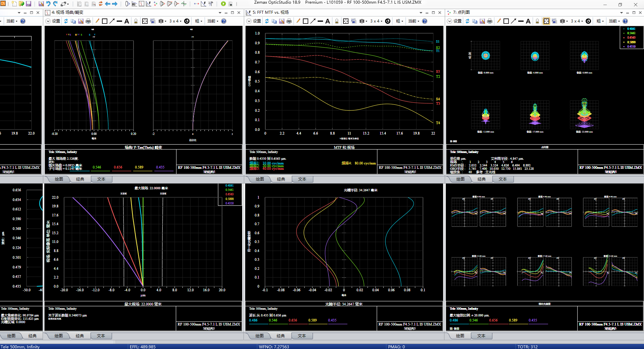Toggle the lock icon in FFT MTF window
The image size is (644, 349).
[337, 21]
